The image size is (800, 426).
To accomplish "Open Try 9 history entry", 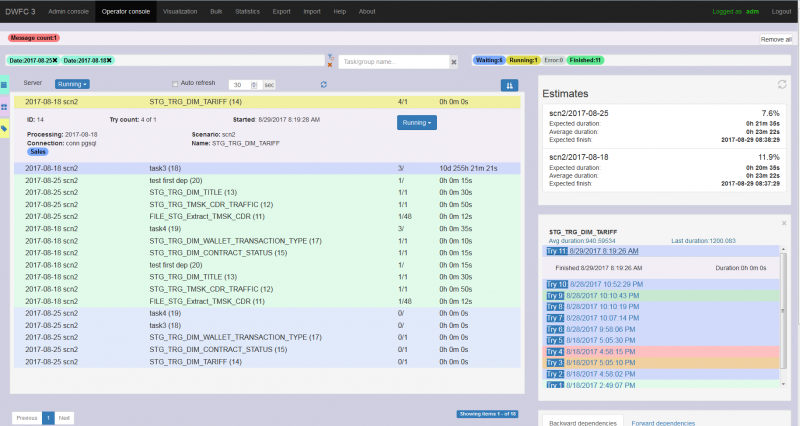I will point(661,295).
